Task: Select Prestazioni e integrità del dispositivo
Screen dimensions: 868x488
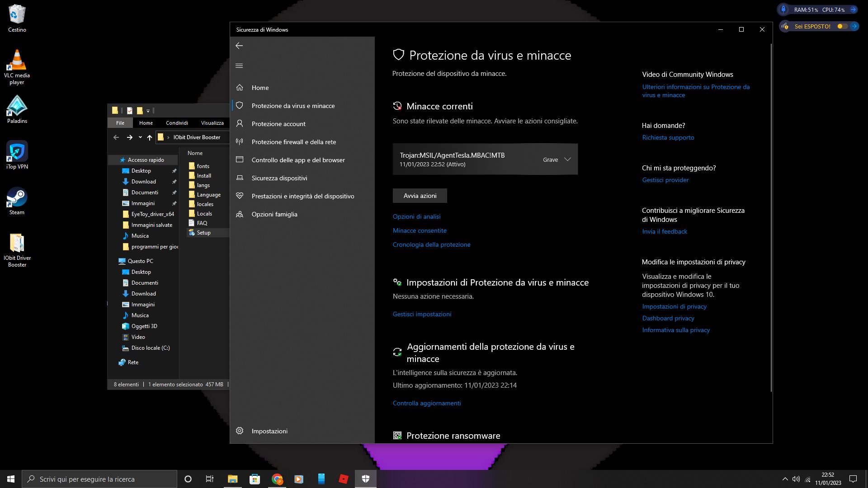Action: (x=302, y=196)
